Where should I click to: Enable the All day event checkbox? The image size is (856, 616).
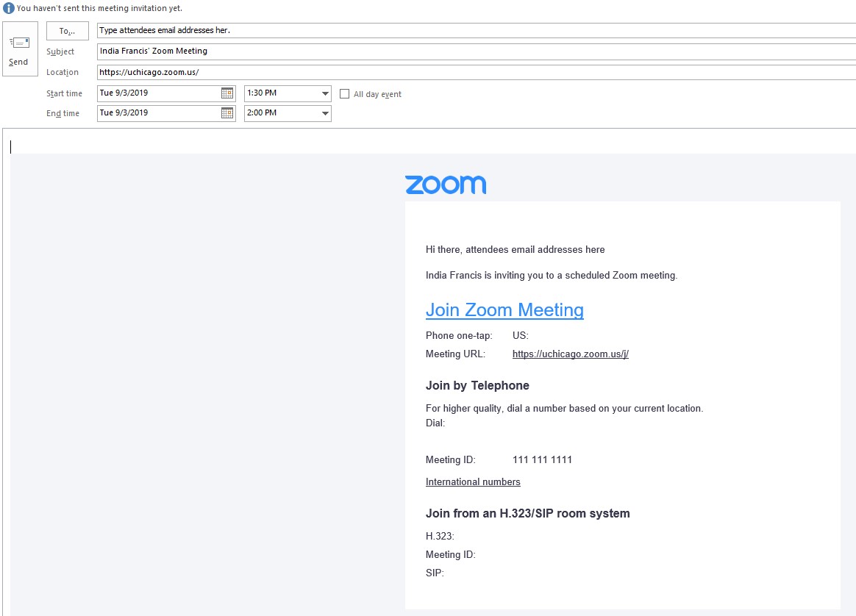tap(344, 94)
